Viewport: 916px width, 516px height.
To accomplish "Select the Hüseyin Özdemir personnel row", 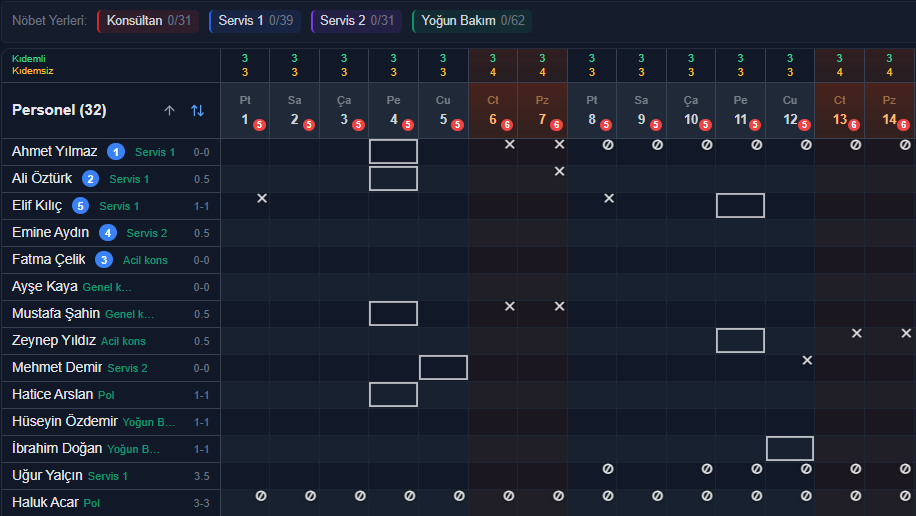I will coord(111,422).
